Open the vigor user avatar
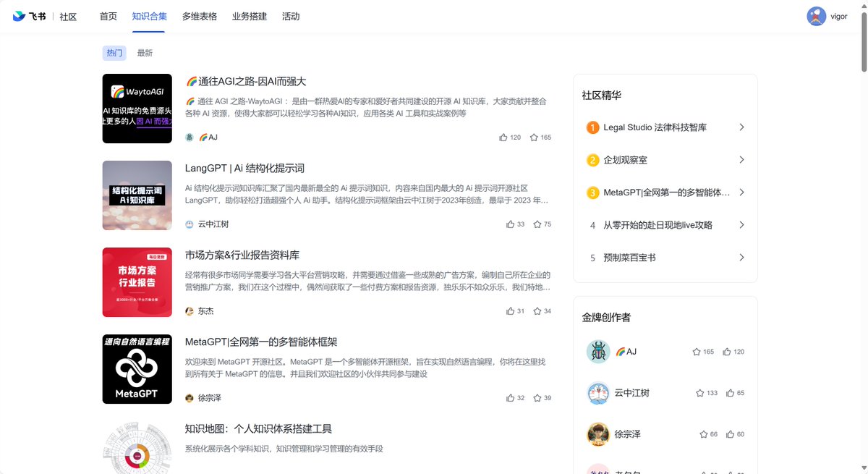 pyautogui.click(x=817, y=16)
